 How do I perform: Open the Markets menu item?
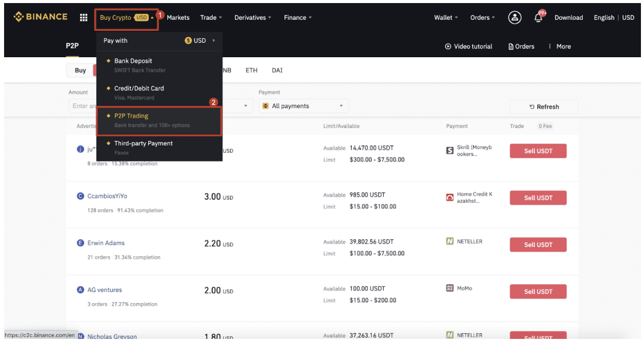178,17
